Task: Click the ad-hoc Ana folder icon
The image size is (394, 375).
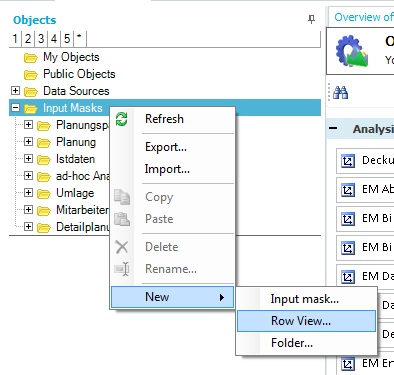Action: point(44,177)
